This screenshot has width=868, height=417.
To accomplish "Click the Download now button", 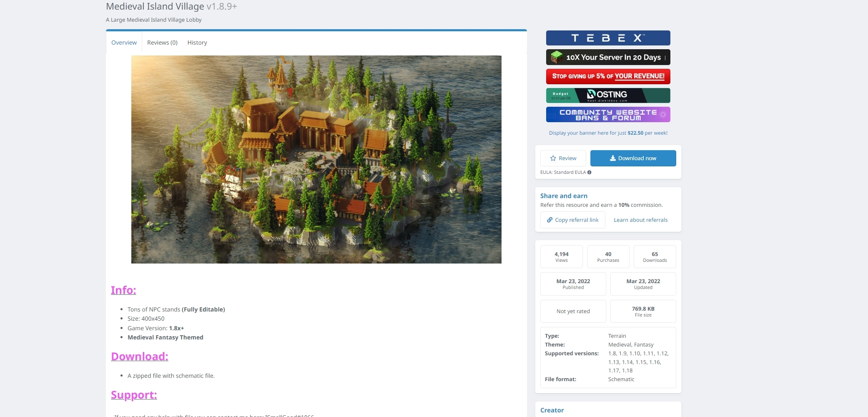I will 633,158.
